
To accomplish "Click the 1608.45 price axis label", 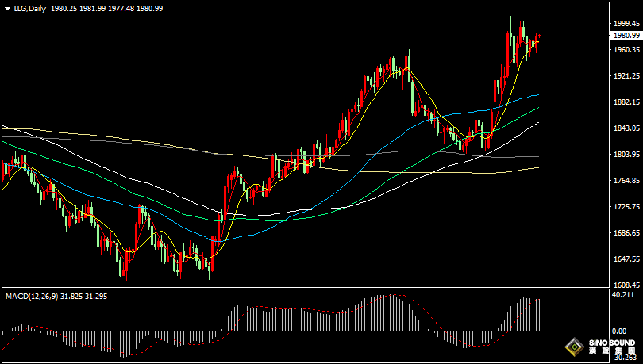I will 626,285.
